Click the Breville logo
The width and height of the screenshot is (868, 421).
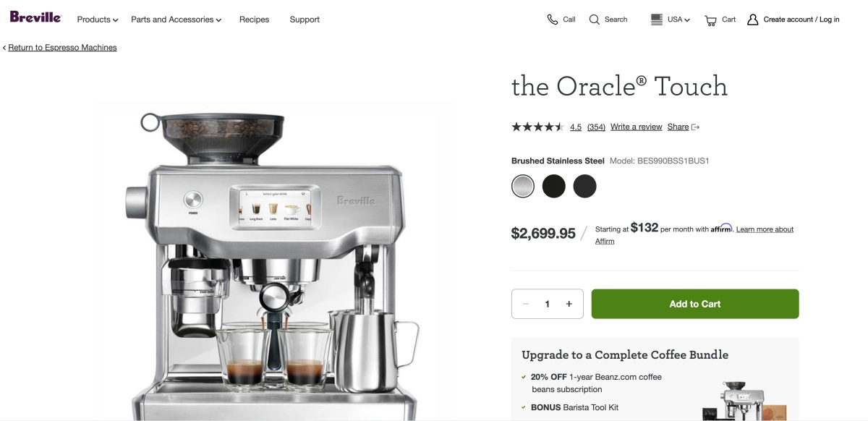point(35,17)
